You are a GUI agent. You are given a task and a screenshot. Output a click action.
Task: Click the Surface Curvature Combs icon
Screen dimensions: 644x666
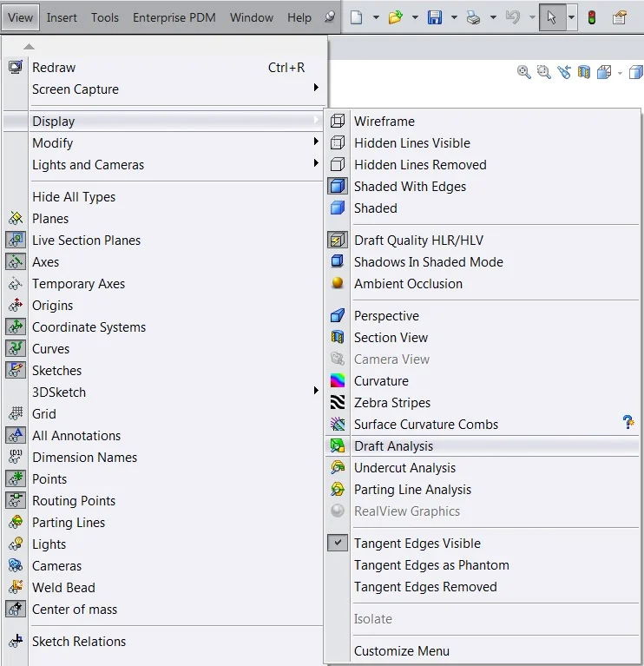coord(338,424)
